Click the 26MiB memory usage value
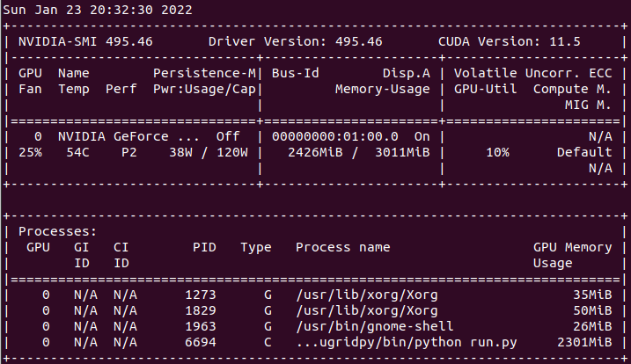Screen dimensions: 631x364 point(592,326)
